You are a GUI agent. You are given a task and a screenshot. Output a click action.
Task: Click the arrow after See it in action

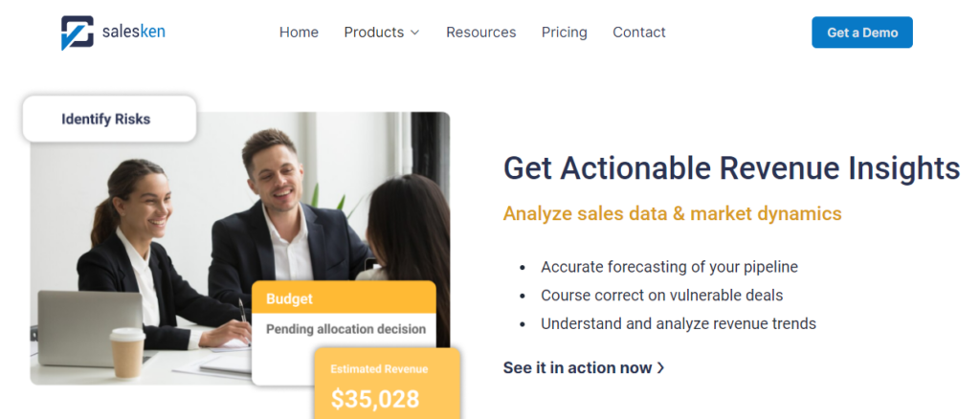coord(660,368)
